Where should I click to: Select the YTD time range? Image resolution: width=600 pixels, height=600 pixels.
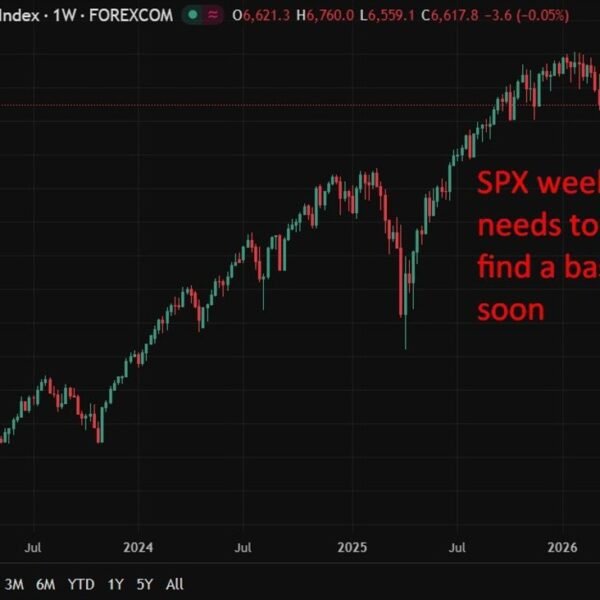click(81, 584)
